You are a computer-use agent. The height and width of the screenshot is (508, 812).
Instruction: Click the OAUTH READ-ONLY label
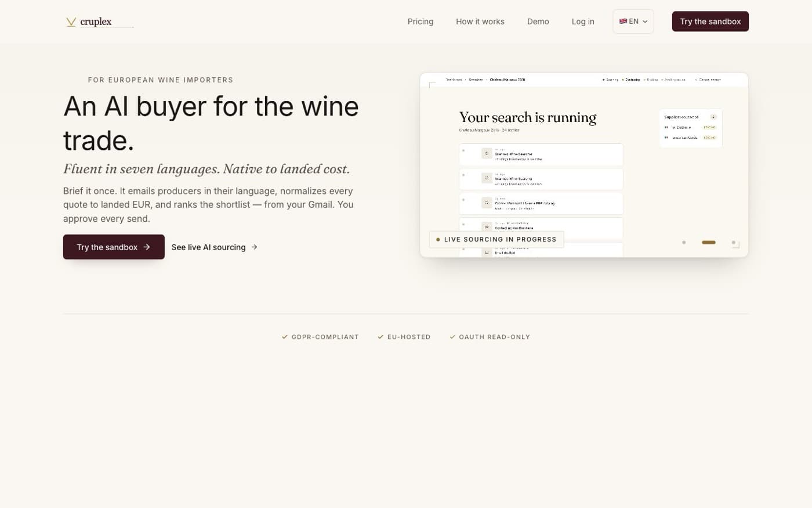pyautogui.click(x=490, y=337)
